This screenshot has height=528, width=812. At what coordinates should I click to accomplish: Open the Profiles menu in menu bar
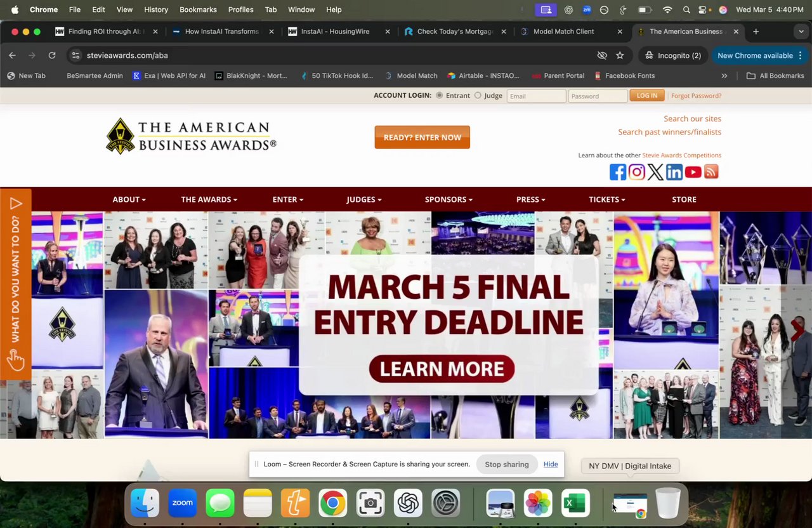pyautogui.click(x=240, y=10)
